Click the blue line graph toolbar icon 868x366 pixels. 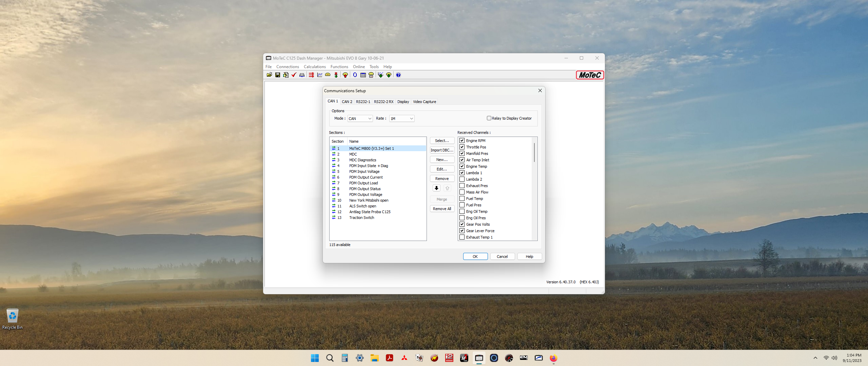click(319, 75)
